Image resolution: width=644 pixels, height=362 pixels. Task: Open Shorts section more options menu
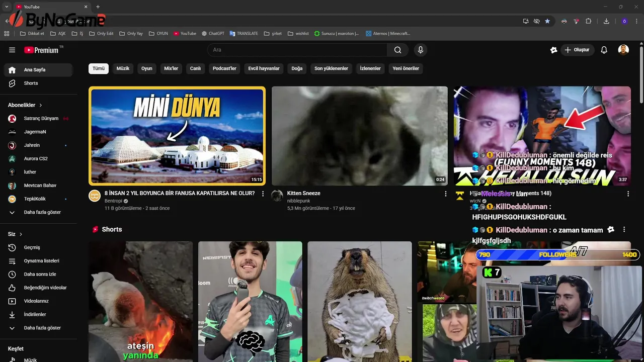click(624, 229)
